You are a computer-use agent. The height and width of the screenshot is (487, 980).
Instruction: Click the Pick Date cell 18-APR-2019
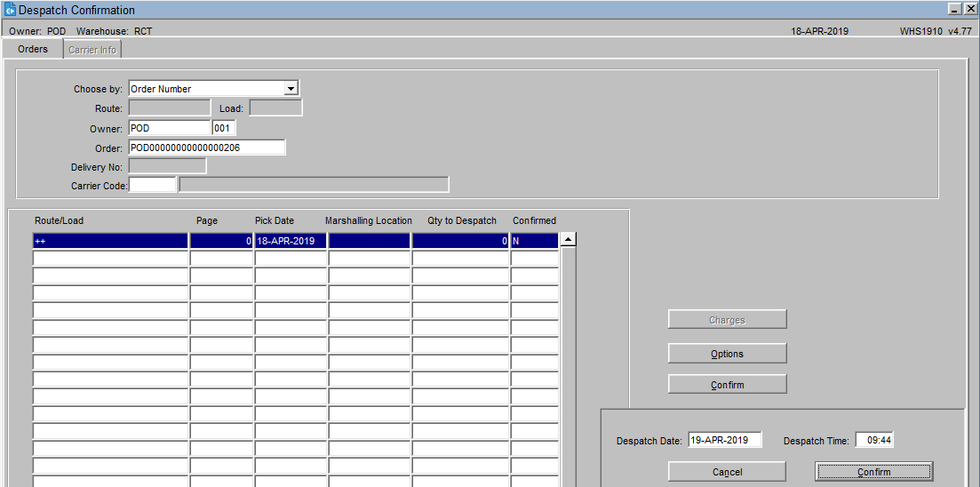pos(291,241)
